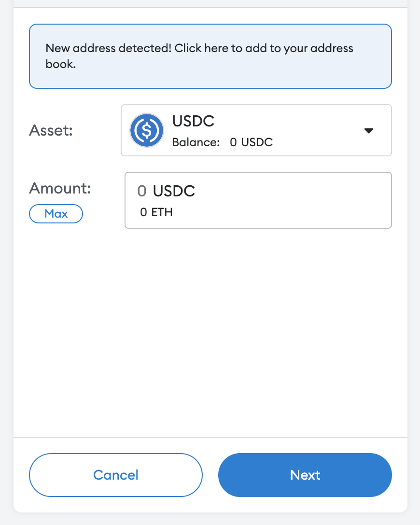Focus the USDC amount input field
Image resolution: width=420 pixels, height=525 pixels.
point(258,200)
